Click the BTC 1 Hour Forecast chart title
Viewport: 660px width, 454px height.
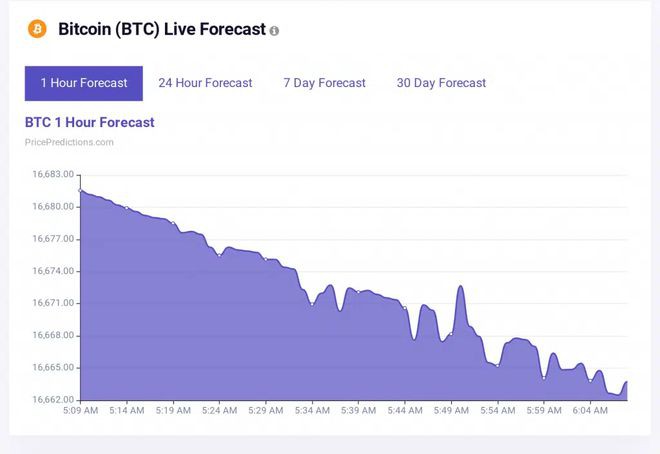point(90,122)
